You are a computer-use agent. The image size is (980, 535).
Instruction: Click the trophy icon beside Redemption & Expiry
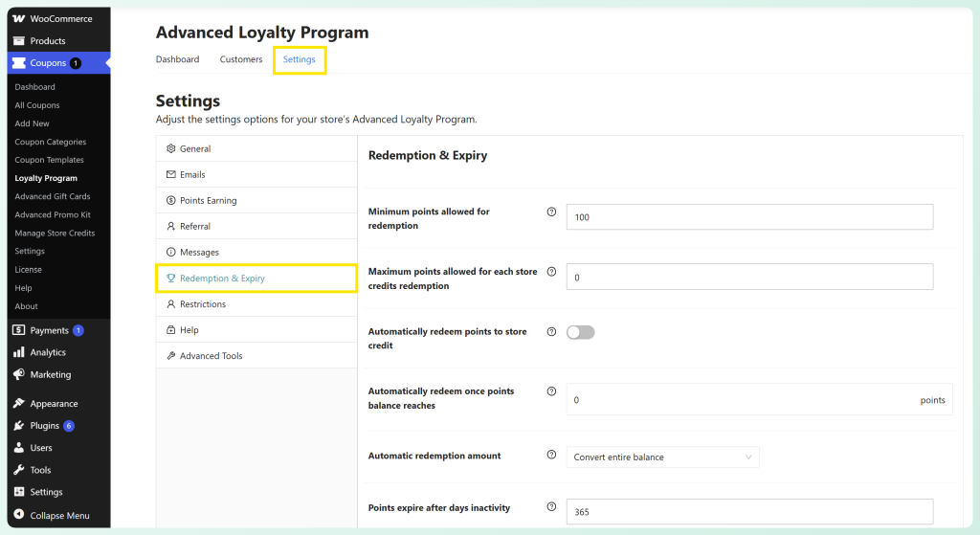coord(170,279)
